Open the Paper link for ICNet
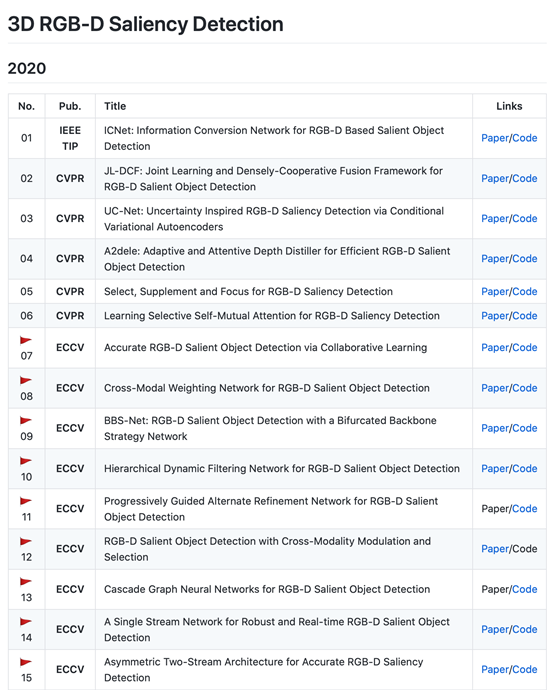Viewport: 554px width, 690px height. tap(495, 138)
